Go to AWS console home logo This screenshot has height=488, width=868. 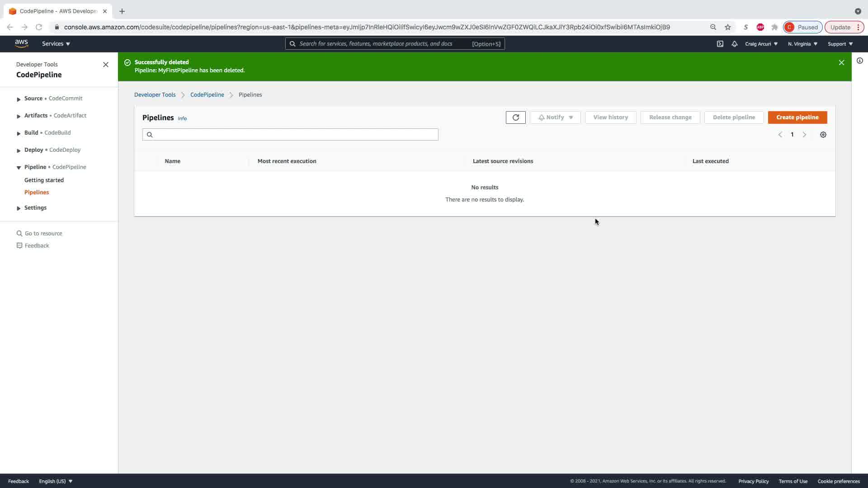tap(21, 43)
